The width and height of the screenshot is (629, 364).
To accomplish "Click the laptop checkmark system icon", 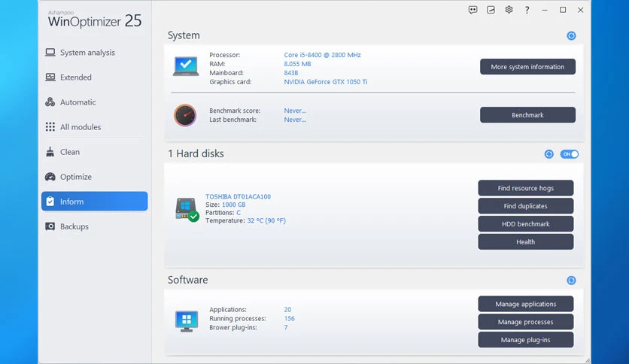I will (186, 66).
